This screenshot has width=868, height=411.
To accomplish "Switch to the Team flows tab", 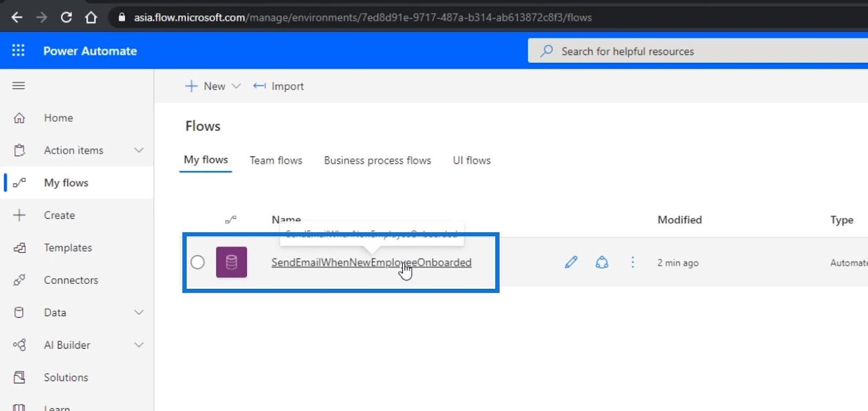I will tap(276, 161).
